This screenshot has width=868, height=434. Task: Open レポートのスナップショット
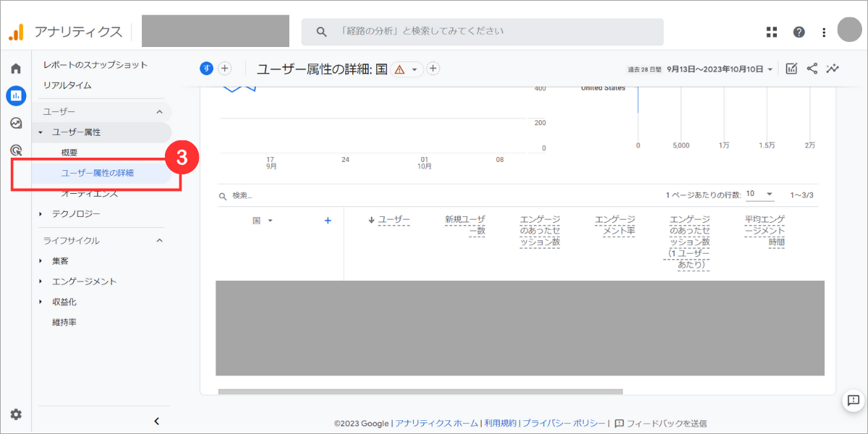point(95,65)
